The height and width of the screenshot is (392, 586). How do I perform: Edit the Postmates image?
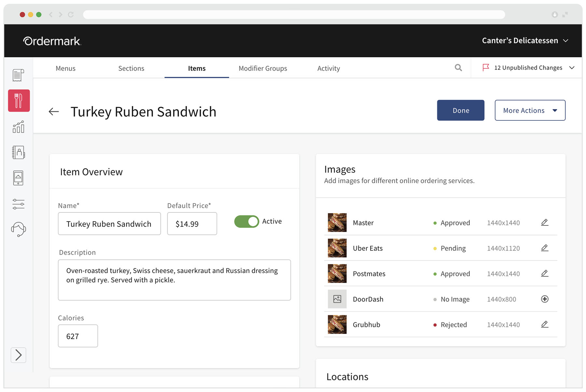pos(545,273)
